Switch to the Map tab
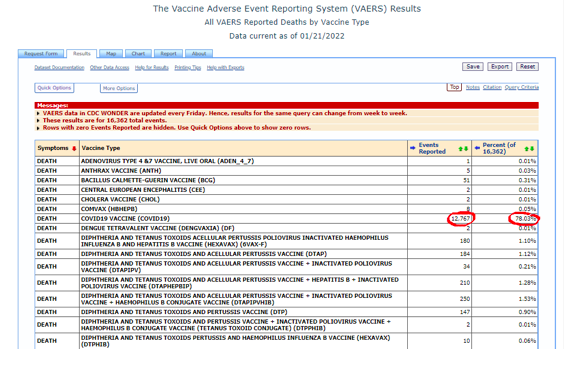Screen dimensions: 571x367 111,54
